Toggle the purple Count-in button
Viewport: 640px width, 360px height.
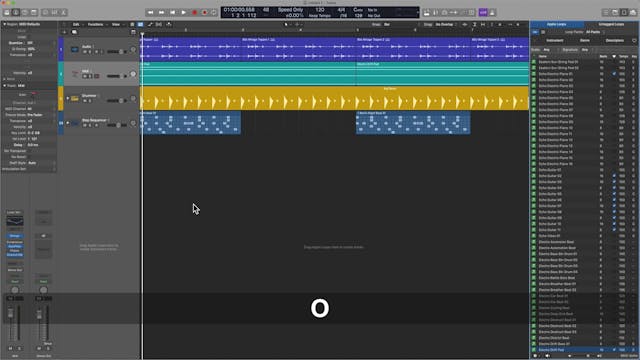[483, 13]
